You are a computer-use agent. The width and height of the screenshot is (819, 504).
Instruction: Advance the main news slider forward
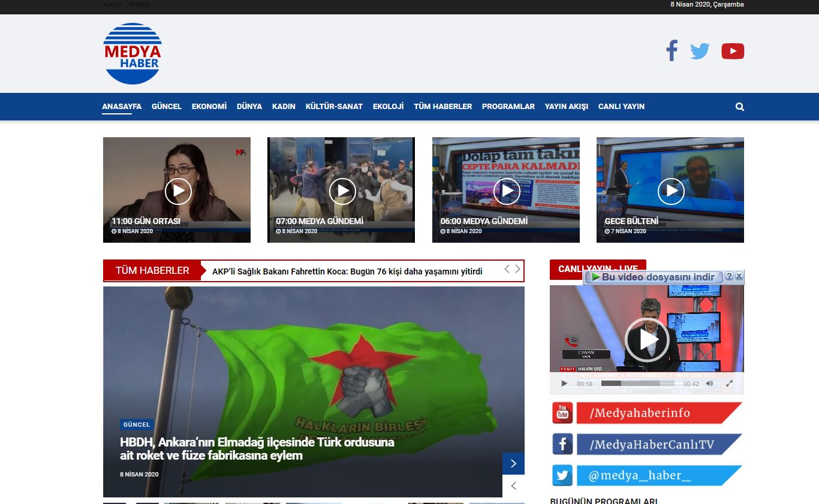[513, 463]
